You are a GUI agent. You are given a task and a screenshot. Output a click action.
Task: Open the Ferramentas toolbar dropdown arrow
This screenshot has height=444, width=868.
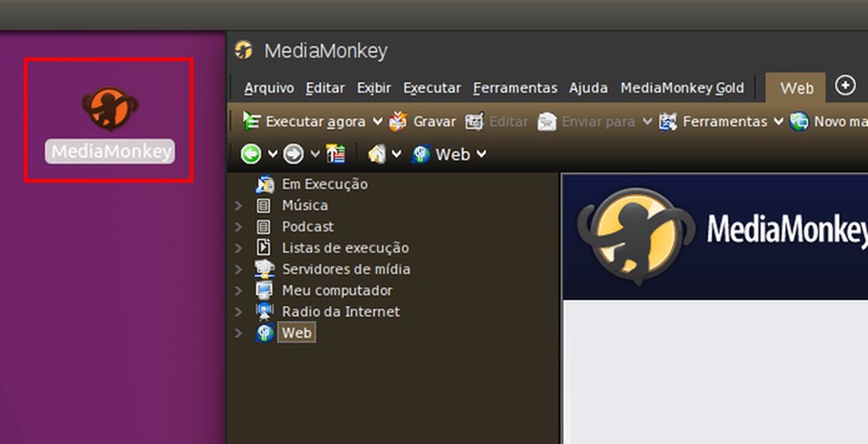coord(778,121)
